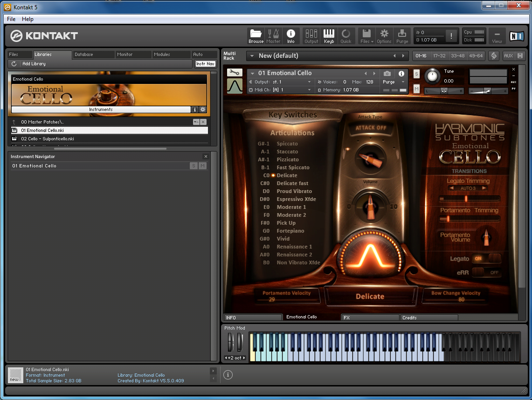Click the Info toolbar icon
This screenshot has height=400, width=532.
[291, 36]
